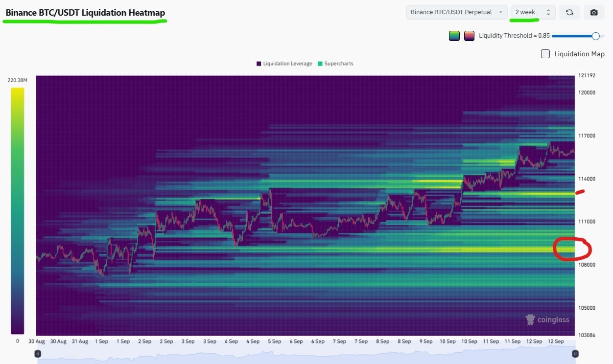Click the 108000 price axis label
Image resolution: width=613 pixels, height=364 pixels.
coord(587,265)
